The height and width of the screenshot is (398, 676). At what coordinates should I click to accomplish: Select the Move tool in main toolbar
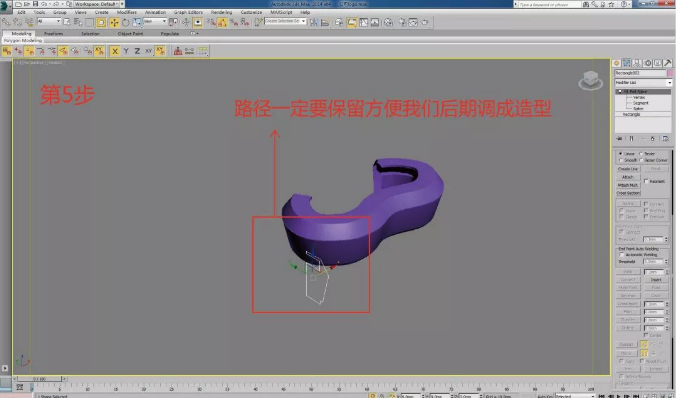pos(114,22)
